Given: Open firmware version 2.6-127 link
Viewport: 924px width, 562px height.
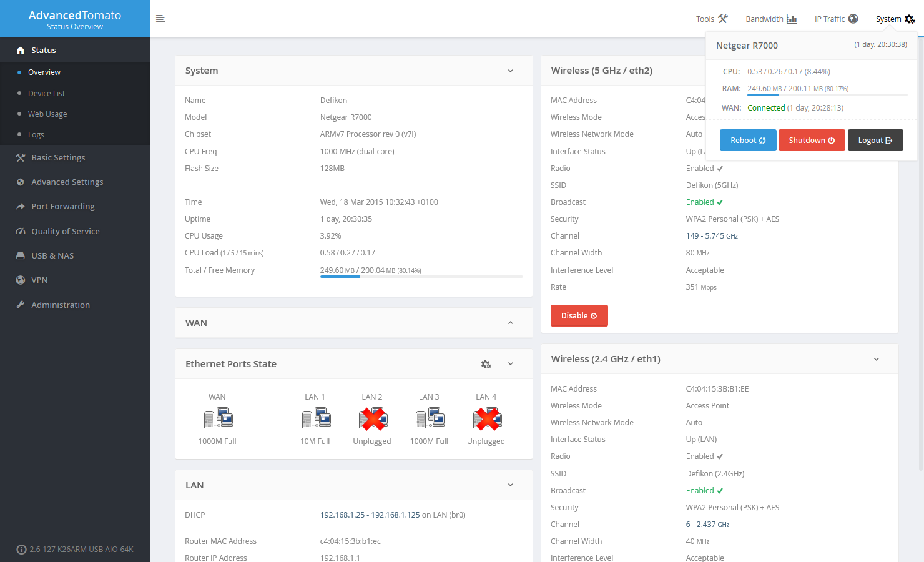Looking at the screenshot, I should pyautogui.click(x=82, y=550).
